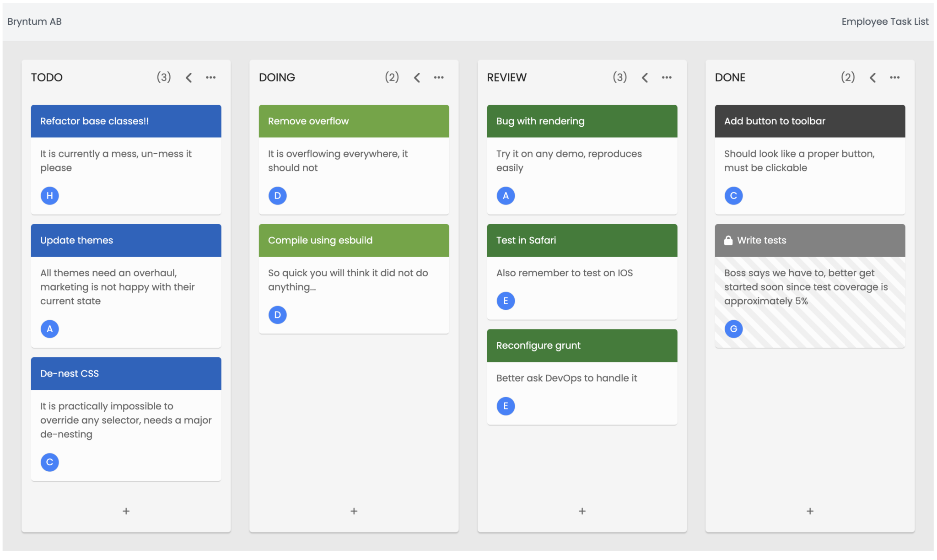Click the TODO column title
The image size is (937, 560).
pos(47,77)
